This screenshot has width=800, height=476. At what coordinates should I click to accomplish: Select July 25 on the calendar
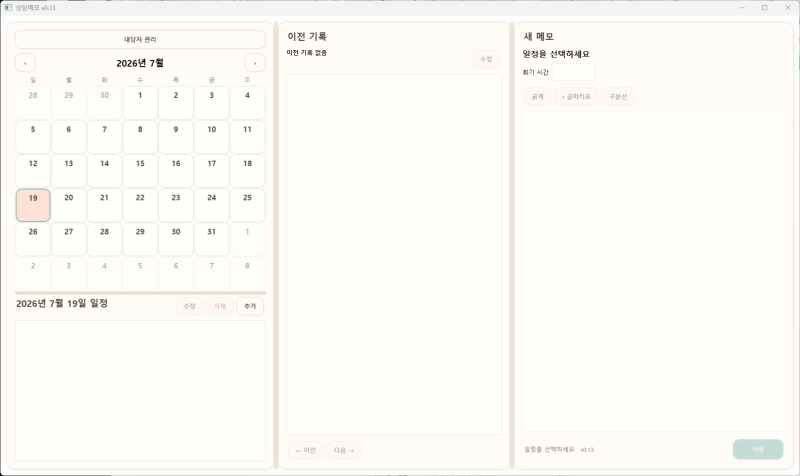[247, 205]
